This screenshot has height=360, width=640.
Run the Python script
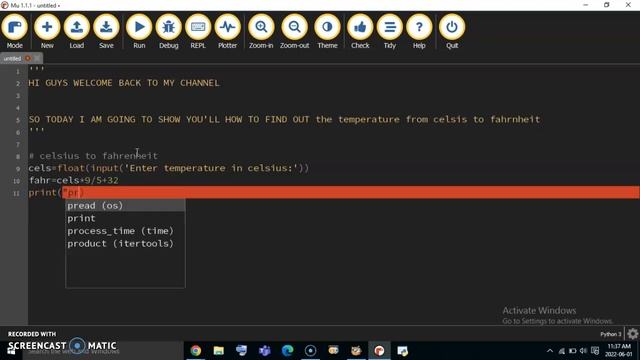(x=139, y=31)
